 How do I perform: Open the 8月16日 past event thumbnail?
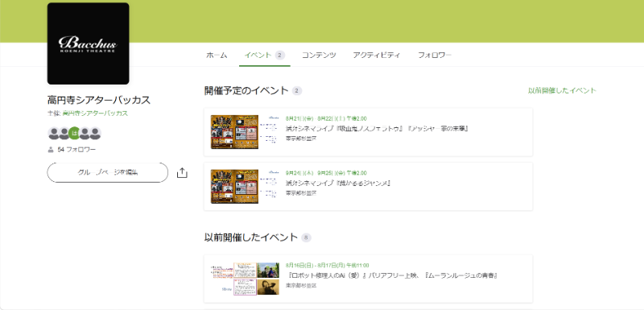tap(246, 279)
